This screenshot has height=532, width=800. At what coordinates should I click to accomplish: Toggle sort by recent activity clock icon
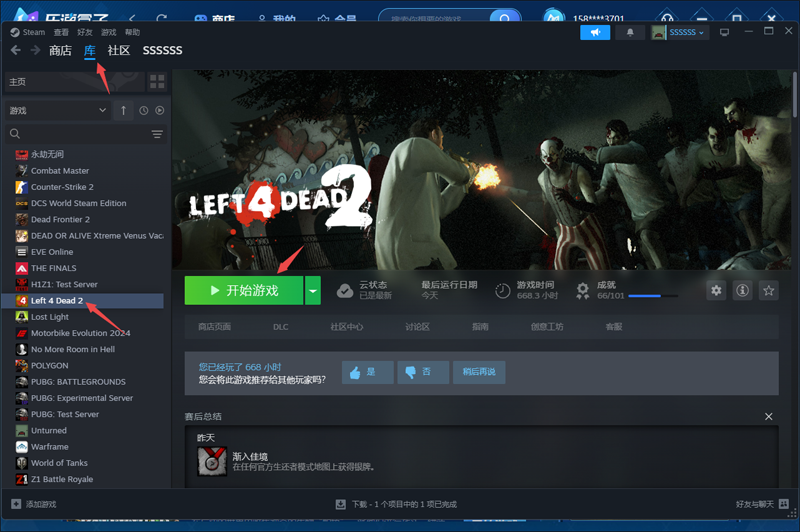tap(144, 110)
